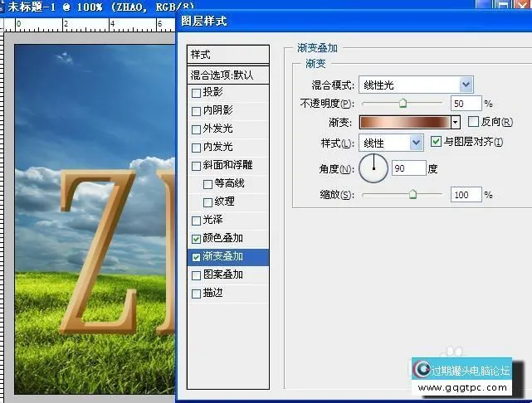Viewport: 532px width, 403px height.
Task: Select 混合选项:默认 blending options
Action: 228,75
